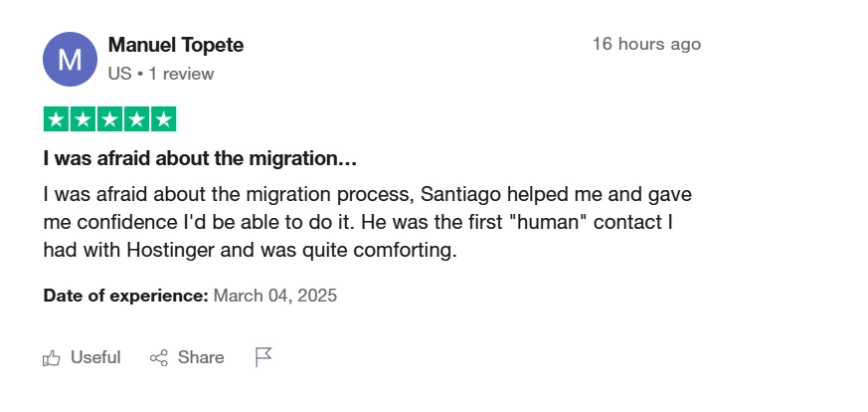Click the "1 review" count text

point(182,74)
